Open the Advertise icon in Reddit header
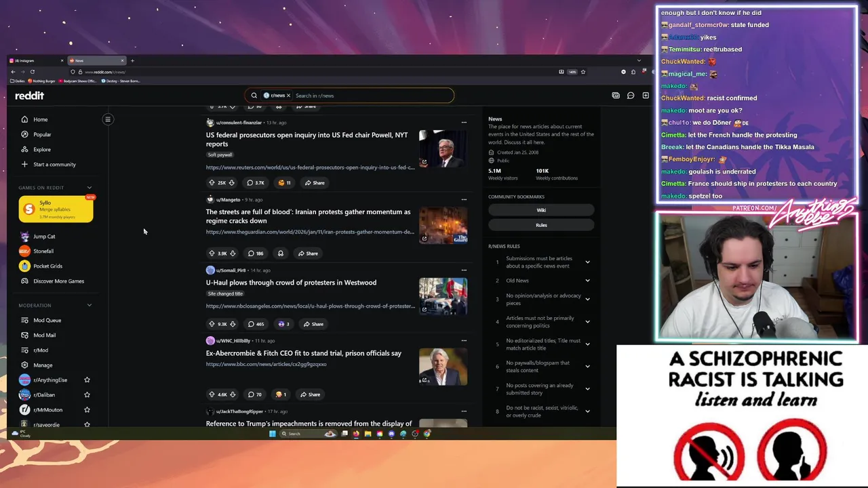Viewport: 868px width, 488px height. (616, 96)
